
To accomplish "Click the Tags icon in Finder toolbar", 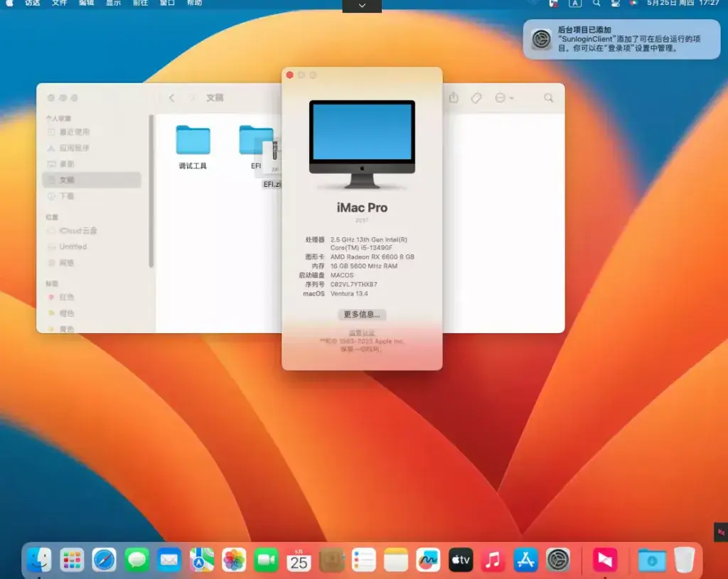I will (x=476, y=98).
